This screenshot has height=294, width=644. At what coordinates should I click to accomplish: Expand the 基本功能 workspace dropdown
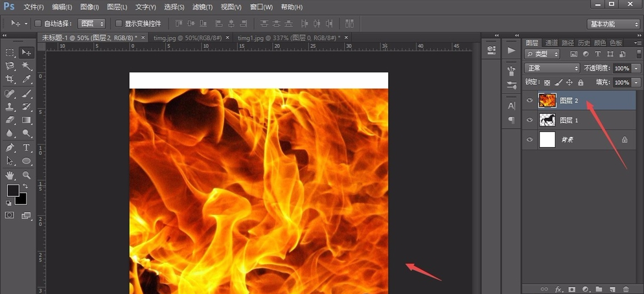613,24
